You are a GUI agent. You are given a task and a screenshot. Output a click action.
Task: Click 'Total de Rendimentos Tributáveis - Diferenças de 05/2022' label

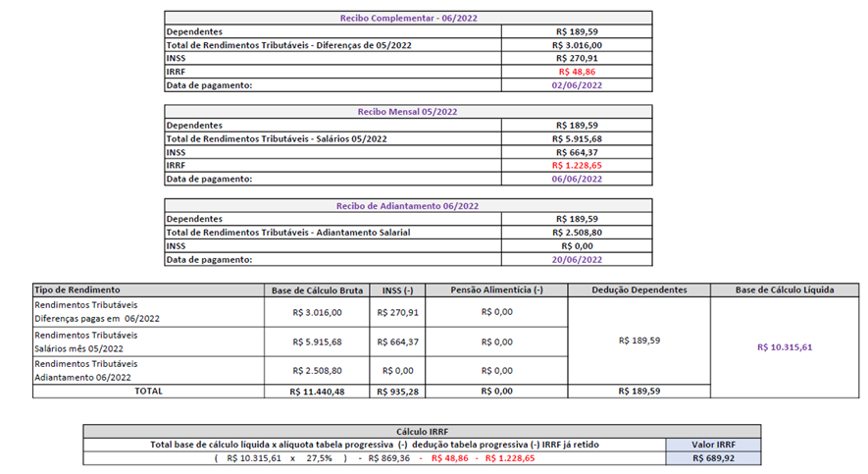289,45
